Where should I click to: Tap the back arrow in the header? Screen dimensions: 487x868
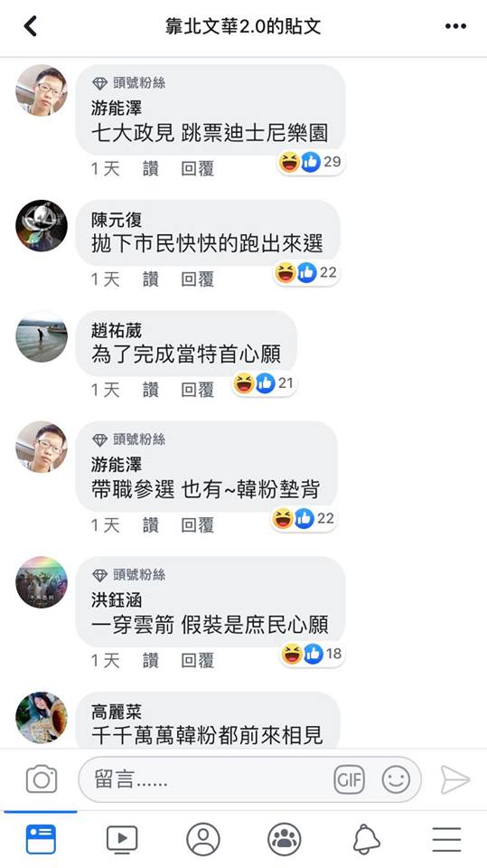[31, 26]
